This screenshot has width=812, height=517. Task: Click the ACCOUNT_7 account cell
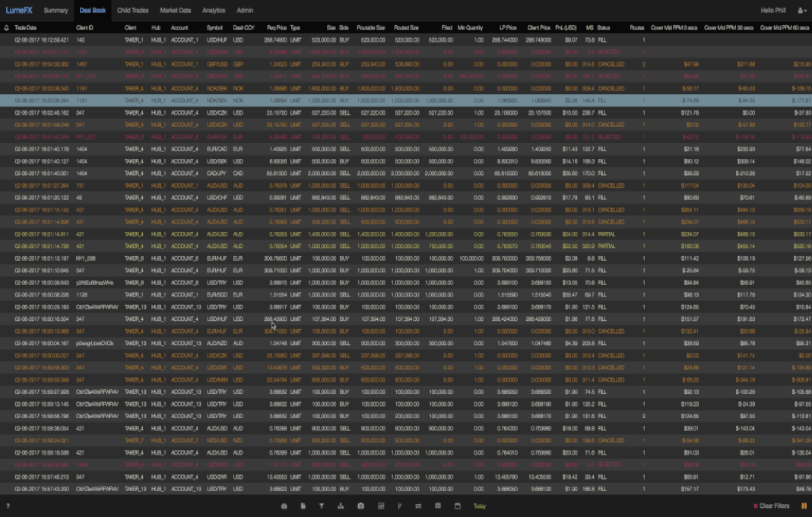(x=184, y=440)
